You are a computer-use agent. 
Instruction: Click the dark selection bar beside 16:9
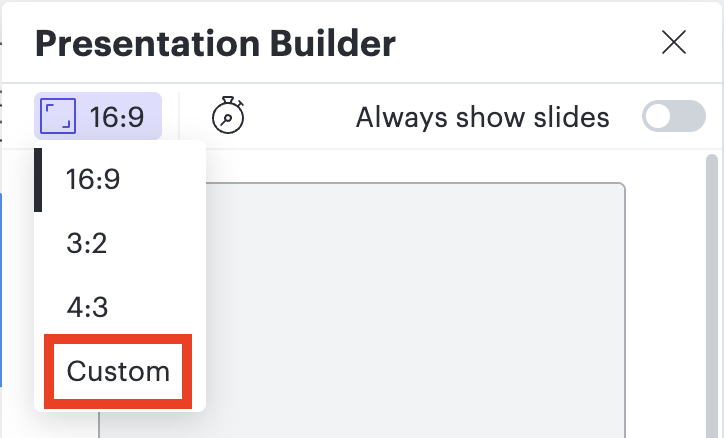(x=38, y=180)
